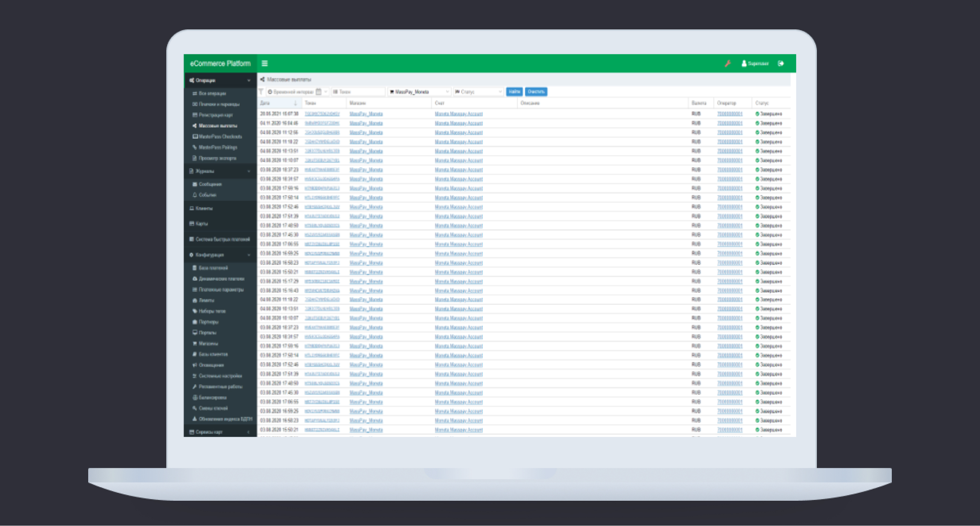Click the sort arrow in Дата column
Viewport: 980px width, 526px height.
[295, 103]
